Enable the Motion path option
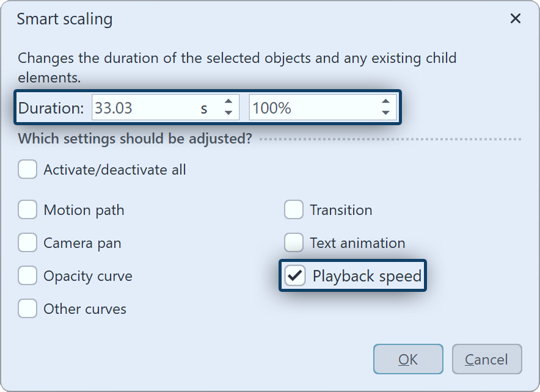The height and width of the screenshot is (392, 540). tap(27, 210)
